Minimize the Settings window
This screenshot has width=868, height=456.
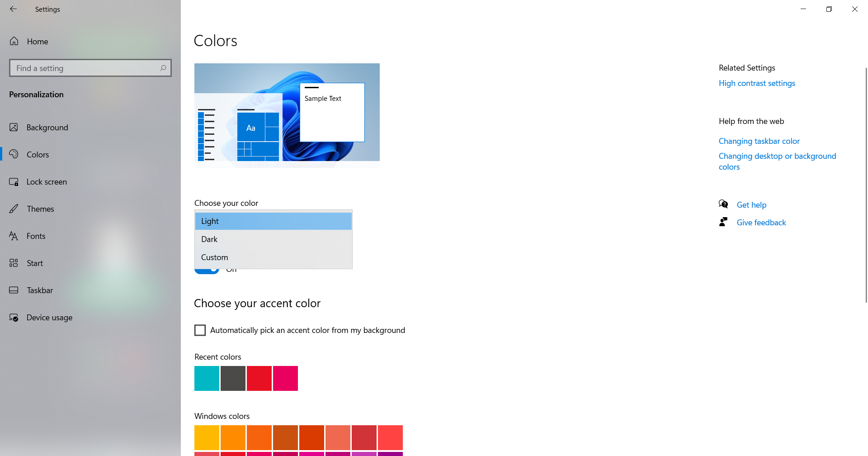tap(803, 9)
